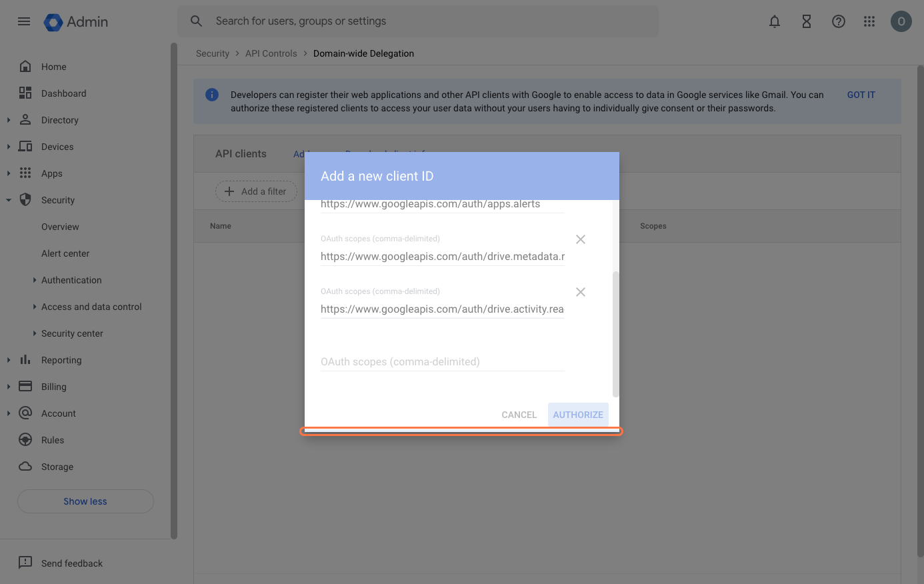Open the Google apps grid
Viewport: 924px width, 584px height.
869,21
